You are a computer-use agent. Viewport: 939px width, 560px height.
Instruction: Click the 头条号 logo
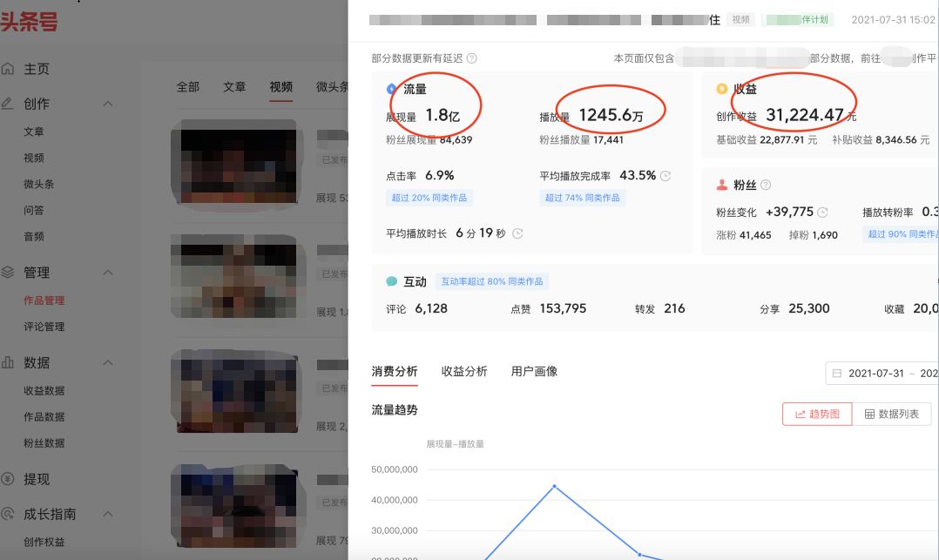pos(30,22)
